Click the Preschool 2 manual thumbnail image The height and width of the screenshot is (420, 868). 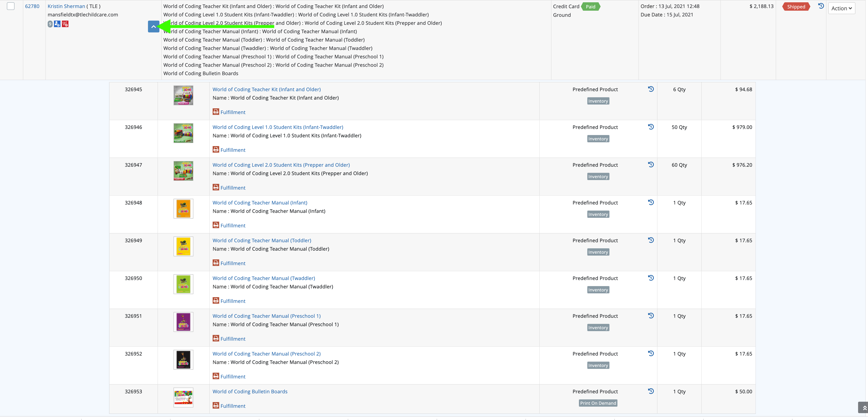pos(183,360)
